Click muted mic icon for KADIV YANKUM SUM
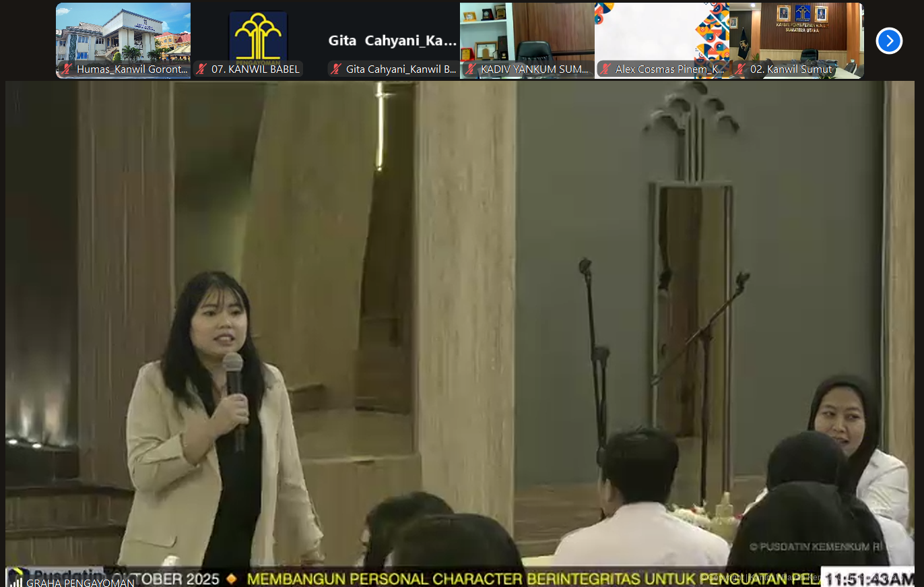 click(471, 69)
